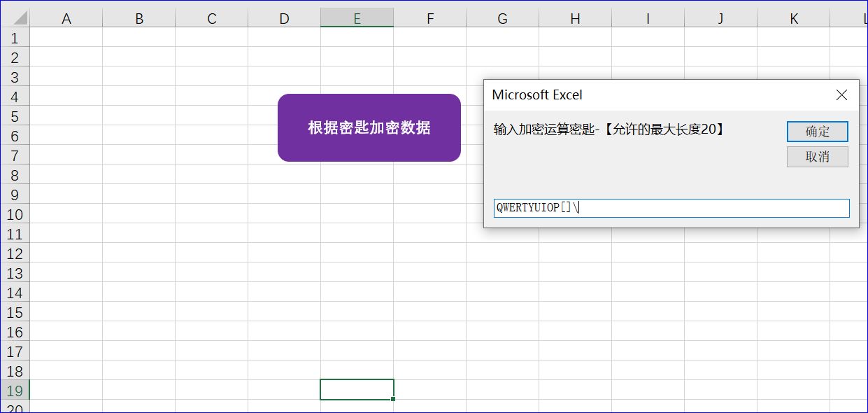Click the Microsoft Excel dialog title
This screenshot has height=413, width=868.
537,94
